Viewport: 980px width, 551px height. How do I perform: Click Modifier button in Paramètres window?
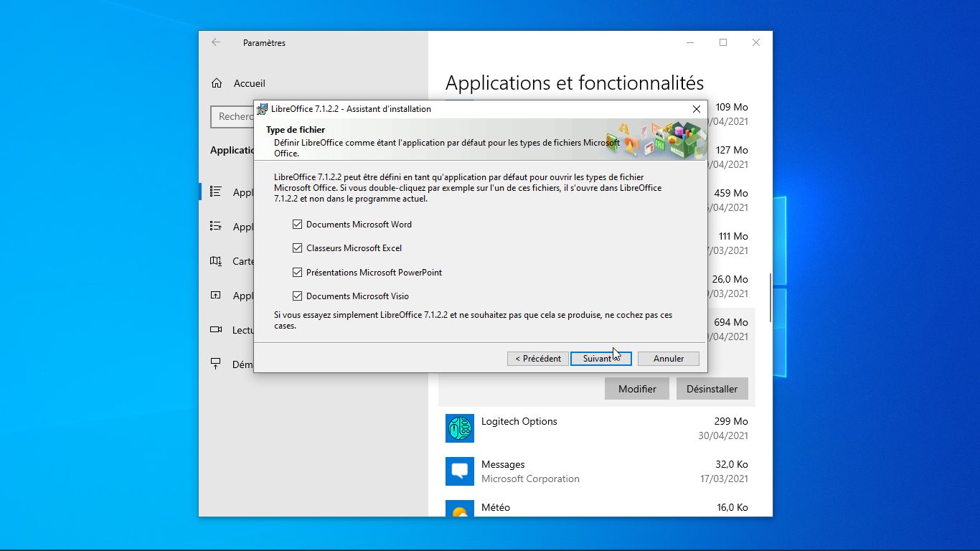(x=637, y=389)
